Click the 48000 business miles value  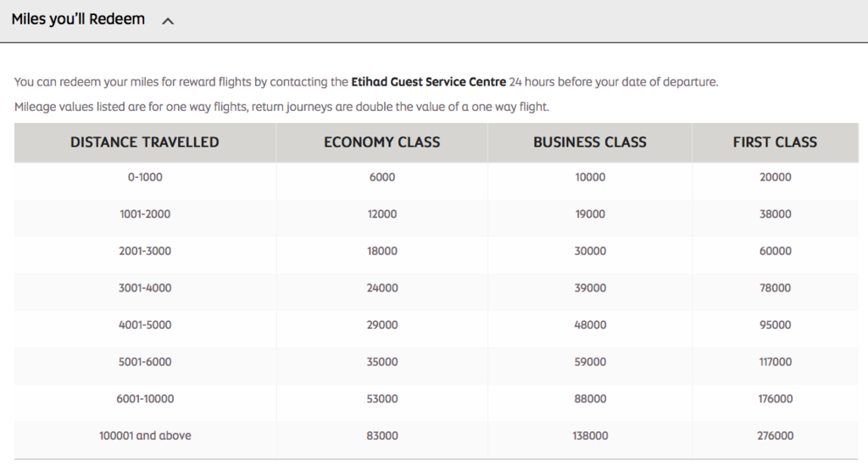tap(590, 325)
